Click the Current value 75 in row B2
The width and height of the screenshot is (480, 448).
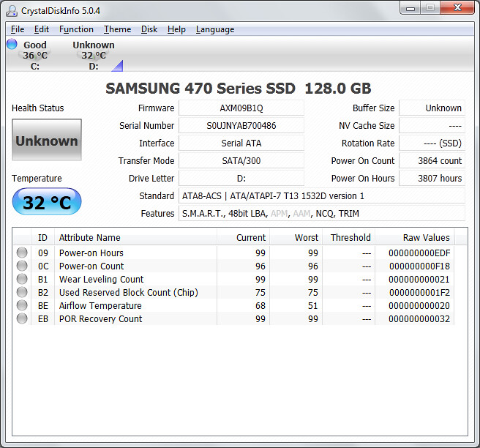point(260,292)
